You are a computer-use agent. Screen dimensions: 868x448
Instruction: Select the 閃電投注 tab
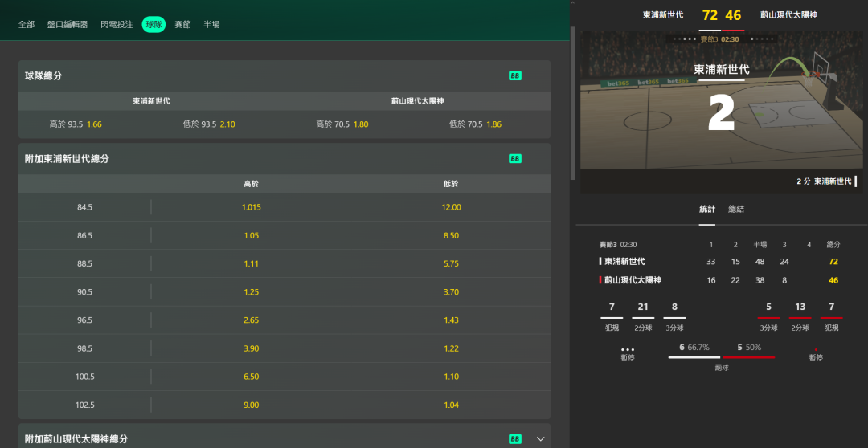(117, 25)
